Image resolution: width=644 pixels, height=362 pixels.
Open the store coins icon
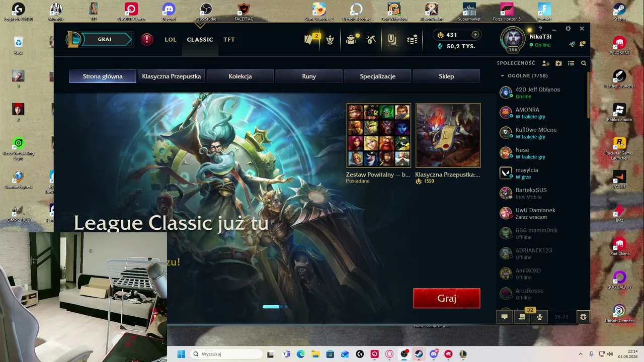point(412,40)
